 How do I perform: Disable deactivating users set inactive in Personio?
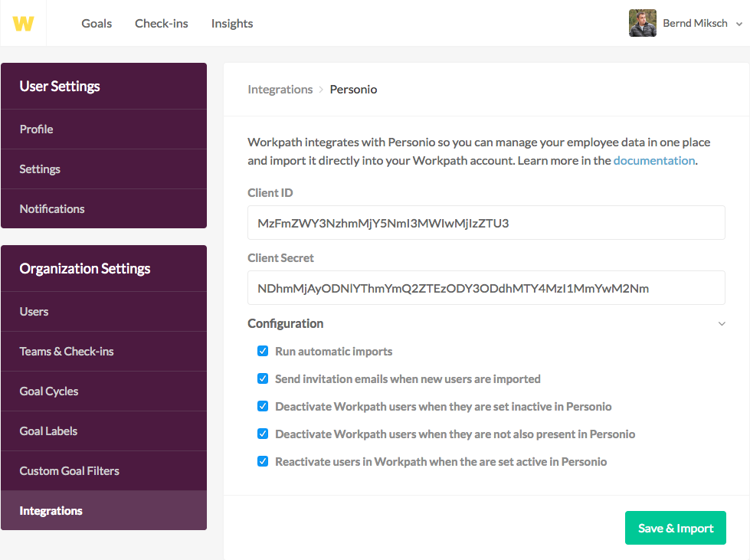[263, 407]
